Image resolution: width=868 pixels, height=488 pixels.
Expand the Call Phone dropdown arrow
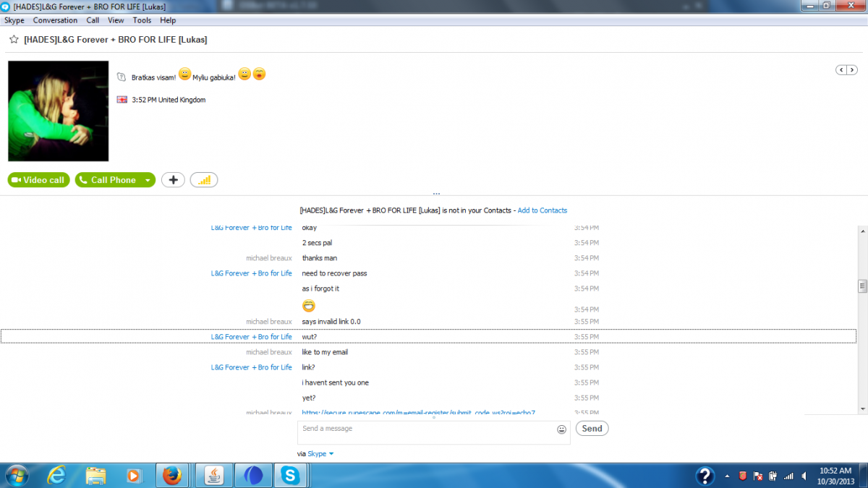coord(148,180)
